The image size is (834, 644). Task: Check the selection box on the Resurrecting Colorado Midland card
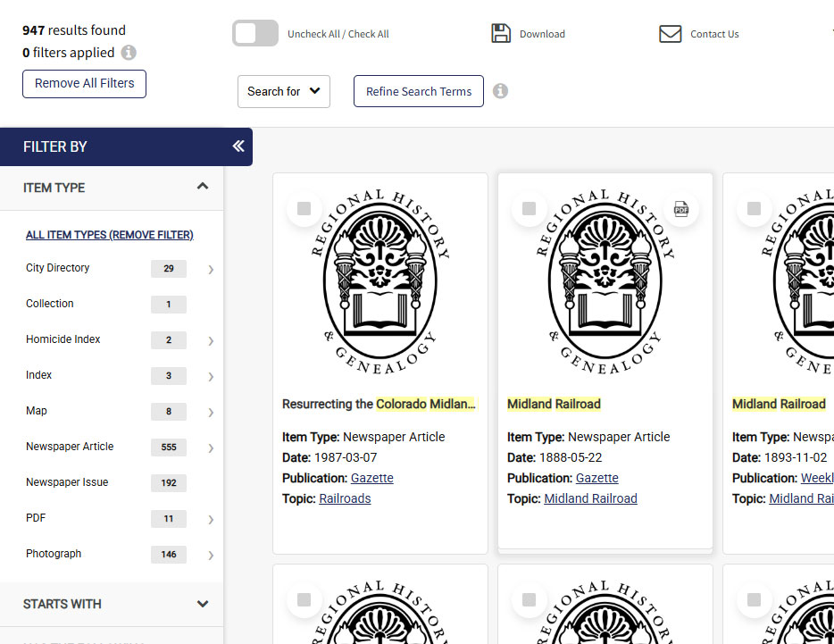(x=304, y=208)
